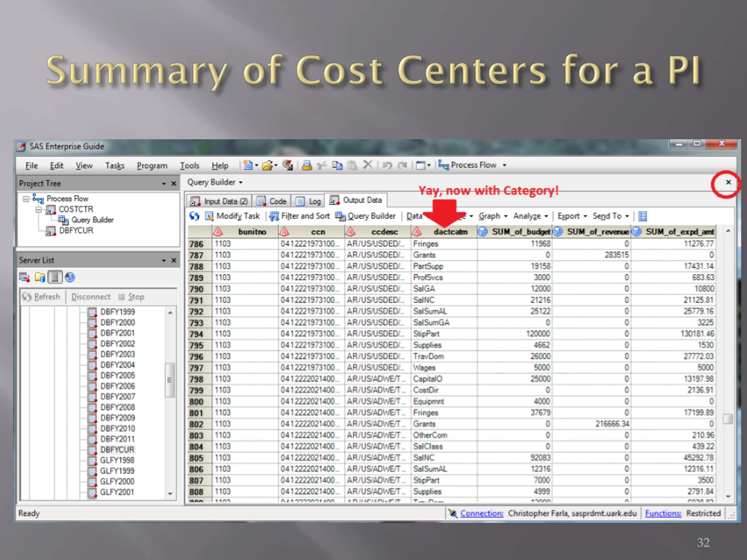
Task: Select GLFY1998 in the Server List
Action: (117, 461)
